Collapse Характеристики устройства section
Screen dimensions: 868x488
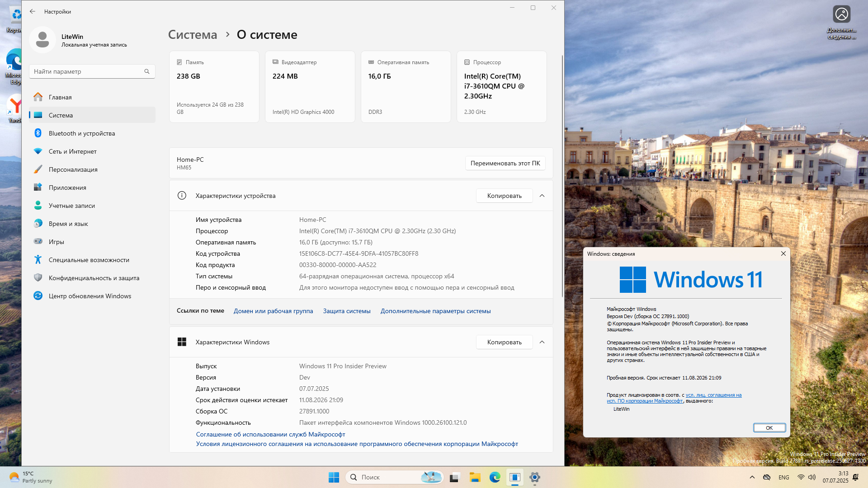[x=542, y=196]
